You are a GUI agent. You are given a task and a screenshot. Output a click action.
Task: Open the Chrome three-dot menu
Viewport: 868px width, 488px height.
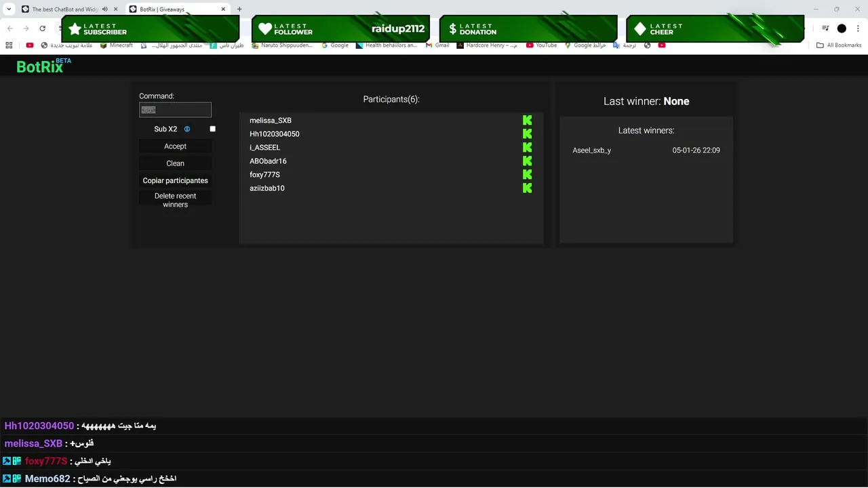[x=858, y=28]
